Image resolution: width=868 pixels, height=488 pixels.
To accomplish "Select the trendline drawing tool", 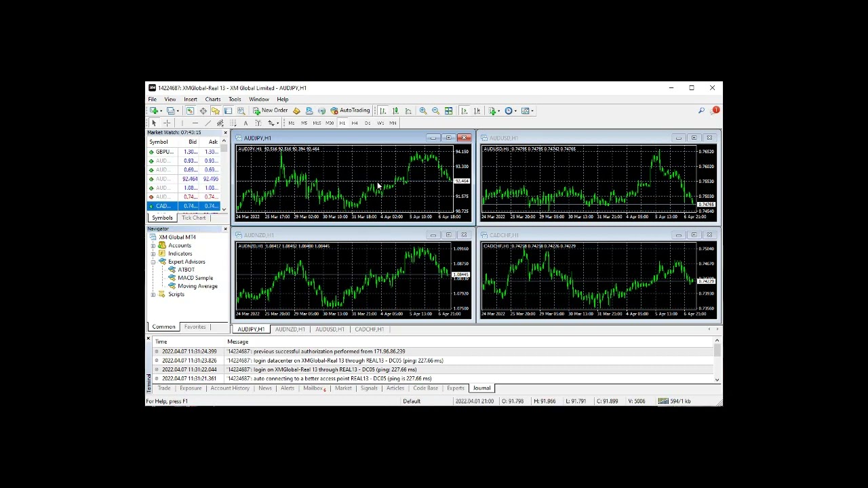I will (x=208, y=123).
